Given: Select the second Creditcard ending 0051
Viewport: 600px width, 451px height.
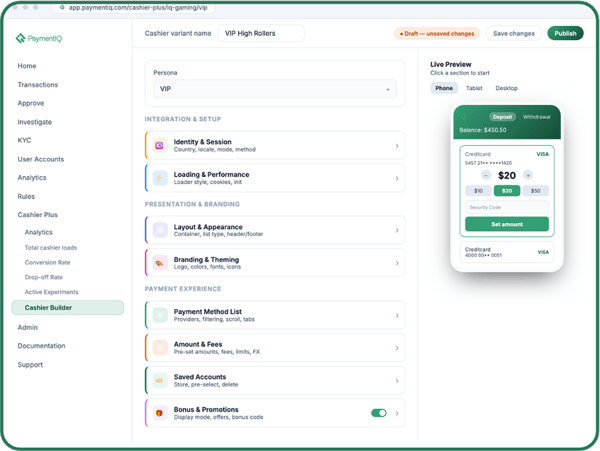Looking at the screenshot, I should 507,252.
